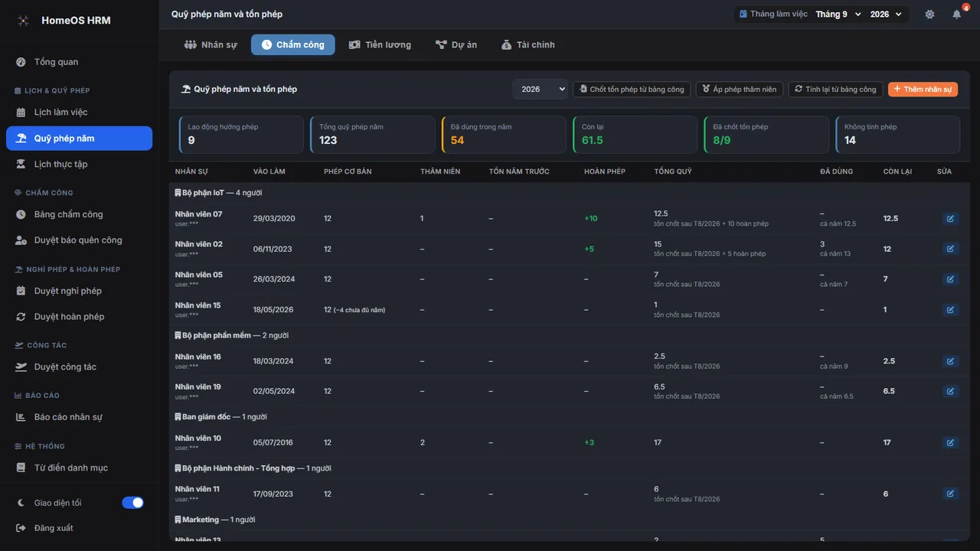Open Duyệt nghỉ phép in sidebar
Viewport: 980px width, 551px height.
pos(80,291)
